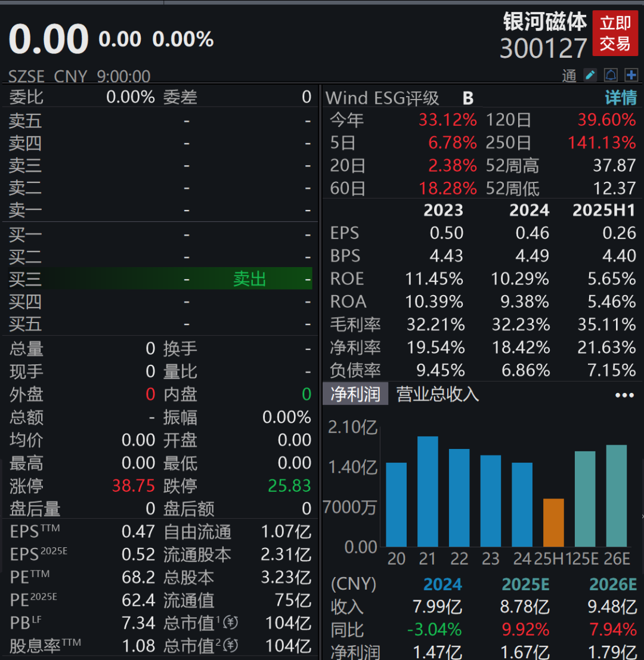Screen dimensions: 644x660
Task: Click the 总股本 value 3.23亿
Action: coord(286,577)
